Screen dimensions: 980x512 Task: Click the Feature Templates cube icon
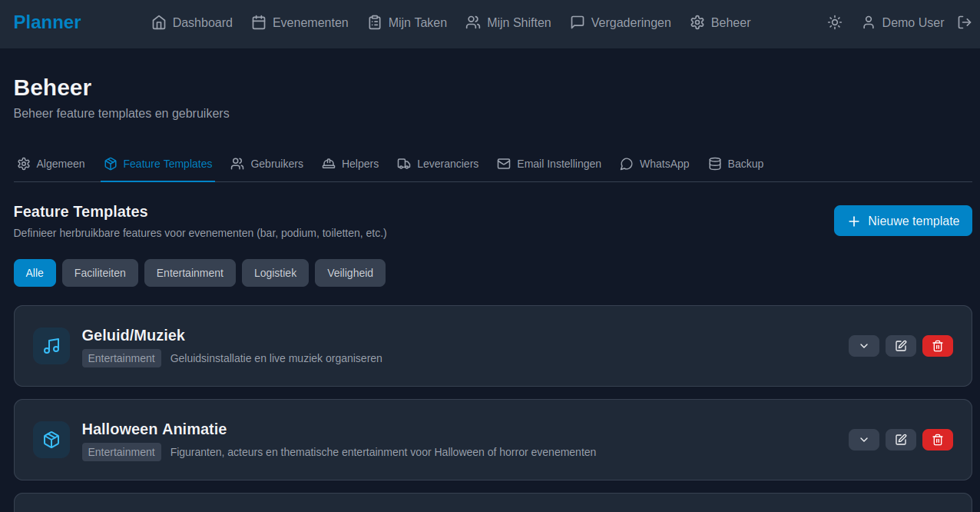point(111,164)
